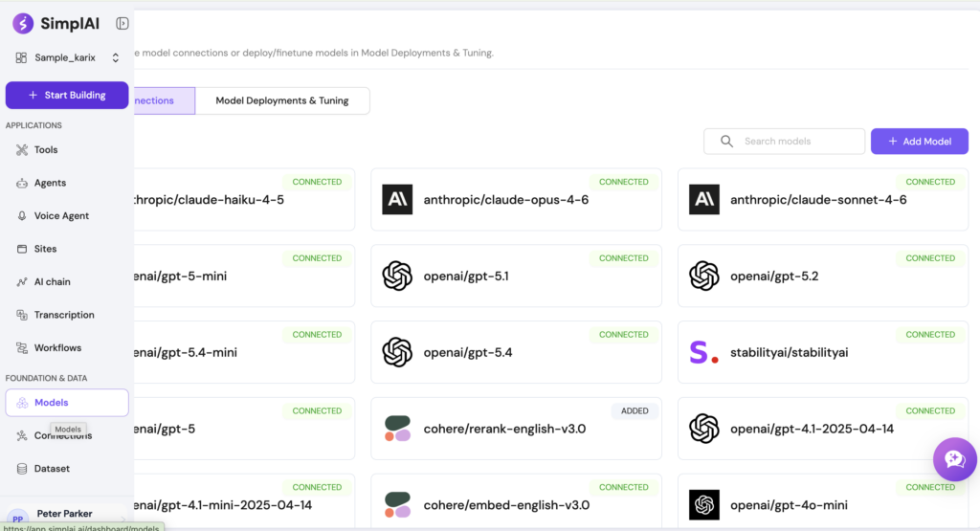
Task: Click the Anthropic logo on claude-sonnet-4-6
Action: 704,200
